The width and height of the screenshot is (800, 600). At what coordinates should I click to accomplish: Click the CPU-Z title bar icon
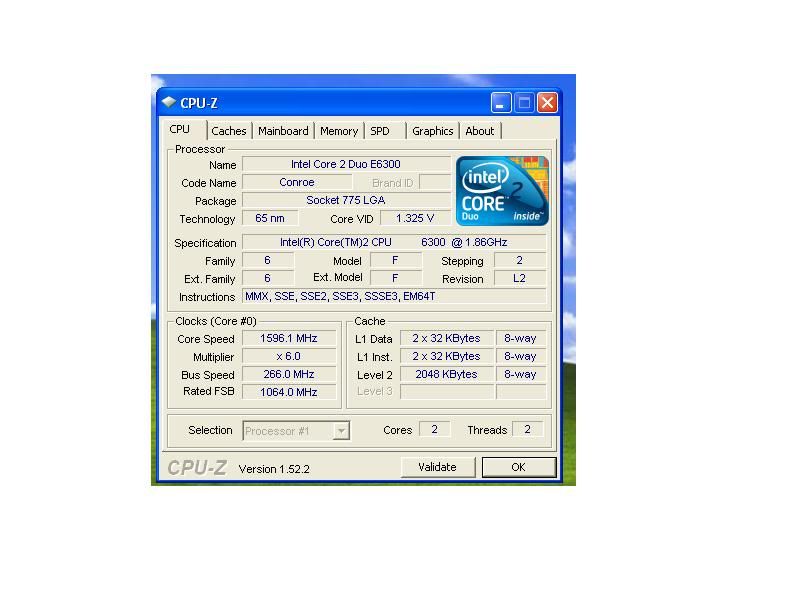pos(169,103)
